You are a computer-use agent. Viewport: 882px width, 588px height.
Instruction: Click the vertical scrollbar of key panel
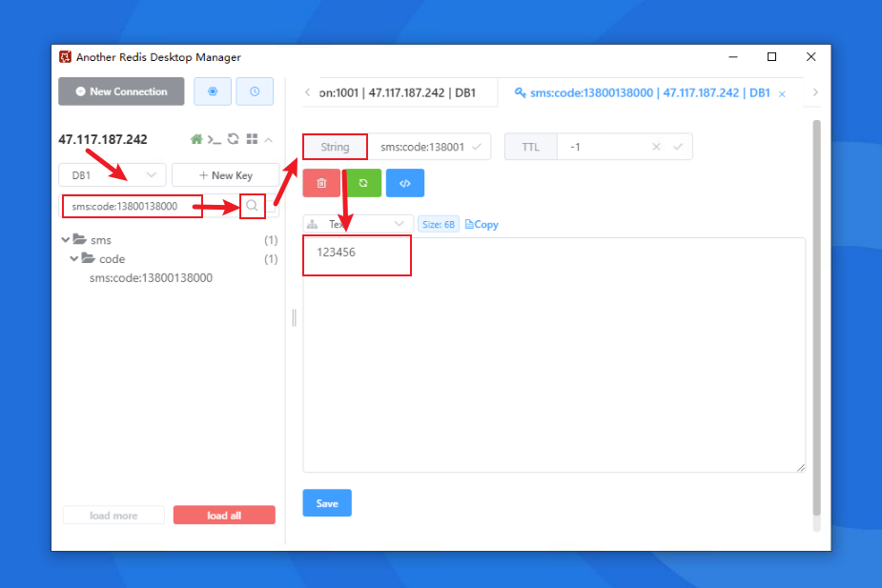click(x=817, y=317)
